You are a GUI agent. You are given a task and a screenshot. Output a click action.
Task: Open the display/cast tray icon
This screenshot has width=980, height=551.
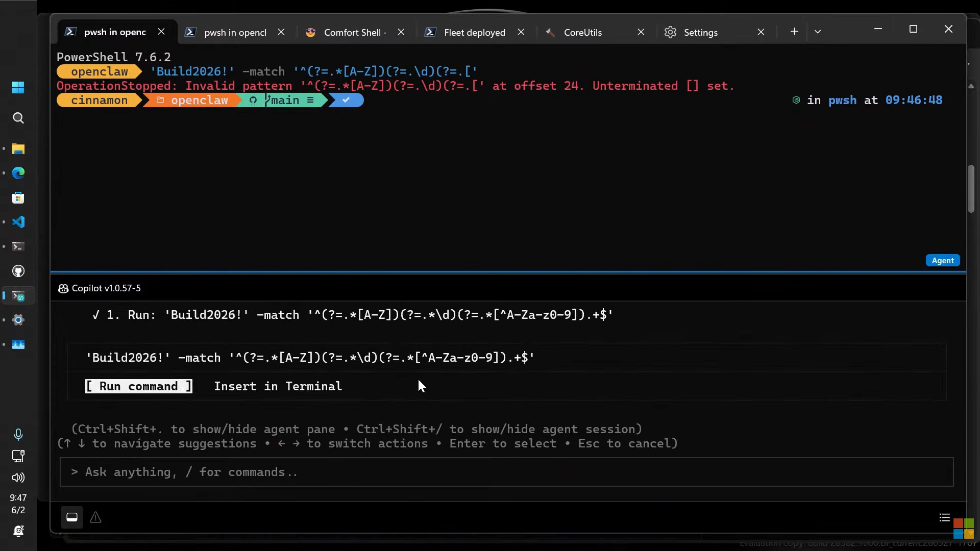click(18, 456)
